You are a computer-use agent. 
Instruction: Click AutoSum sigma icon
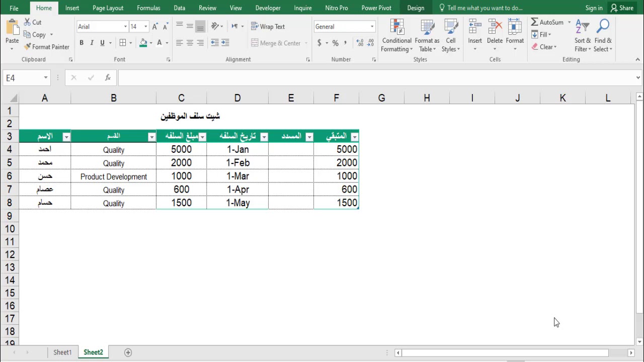[534, 23]
